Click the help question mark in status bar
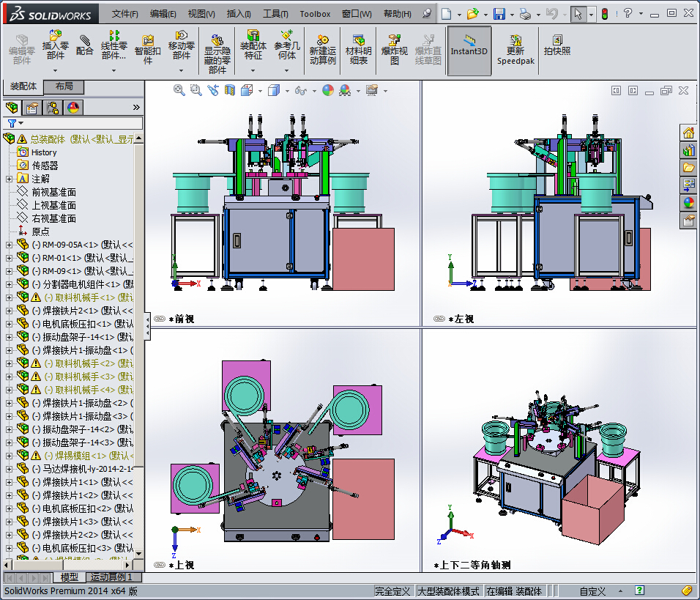This screenshot has width=700, height=600. 639,590
